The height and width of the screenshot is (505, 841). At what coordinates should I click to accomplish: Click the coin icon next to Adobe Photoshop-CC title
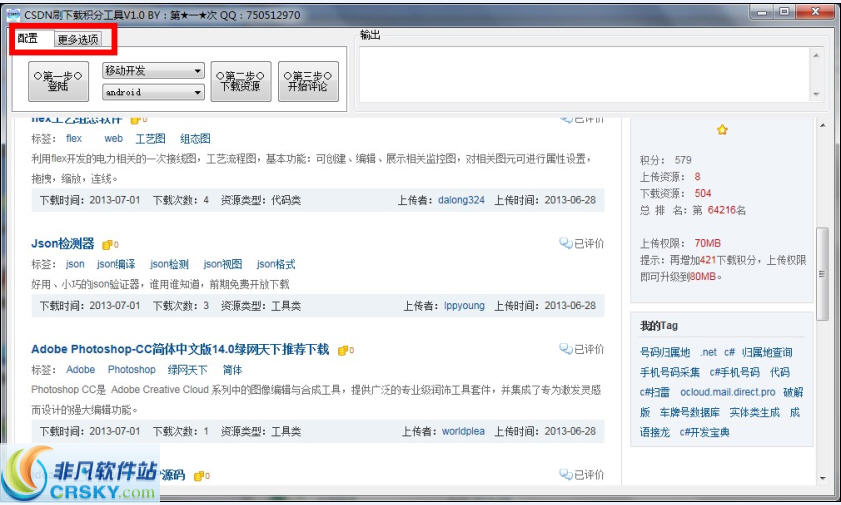tap(345, 351)
